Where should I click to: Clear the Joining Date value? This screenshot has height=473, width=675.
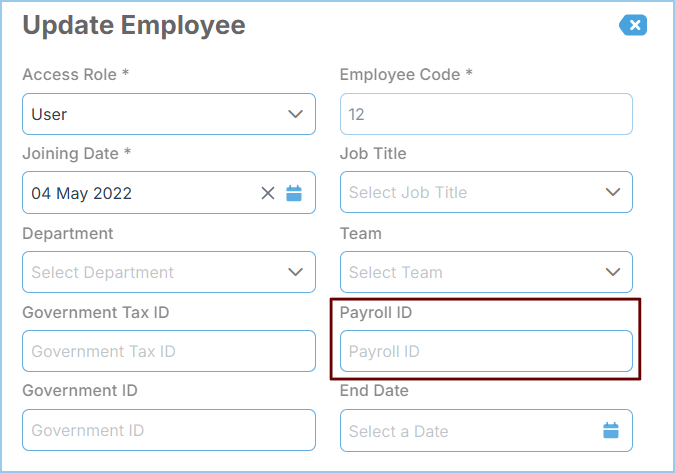(268, 193)
